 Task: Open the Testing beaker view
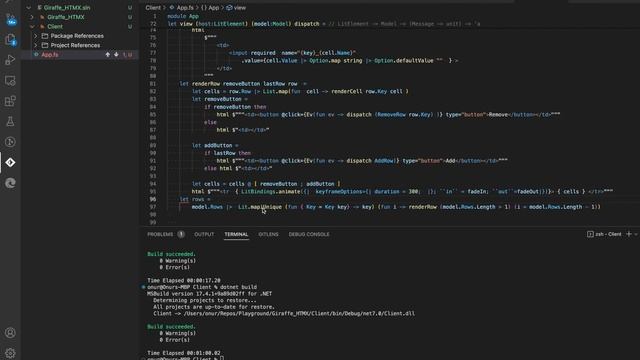(x=10, y=121)
